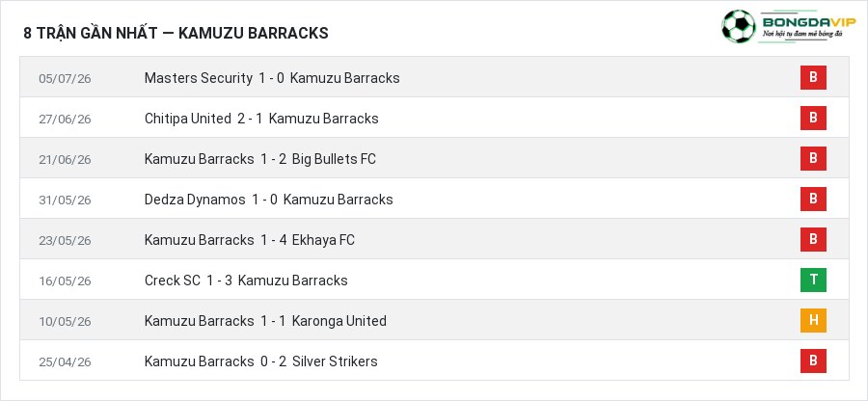Select the red B badge on Big Bullets FC row
The width and height of the screenshot is (868, 401).
(x=813, y=158)
